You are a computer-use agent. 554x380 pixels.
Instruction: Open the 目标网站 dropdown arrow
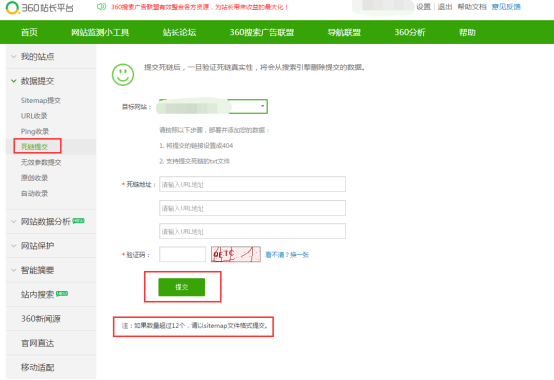(262, 106)
